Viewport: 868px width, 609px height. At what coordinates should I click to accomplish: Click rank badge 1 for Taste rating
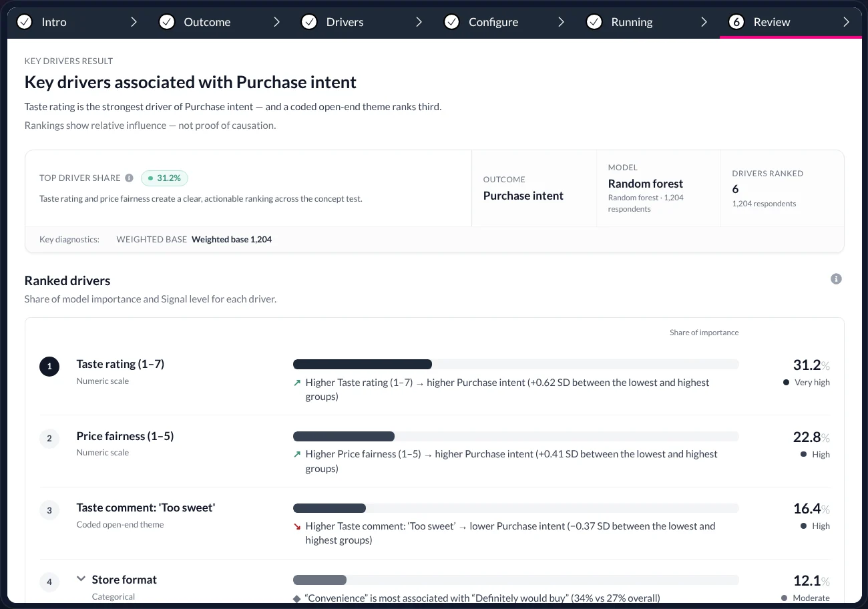click(49, 367)
